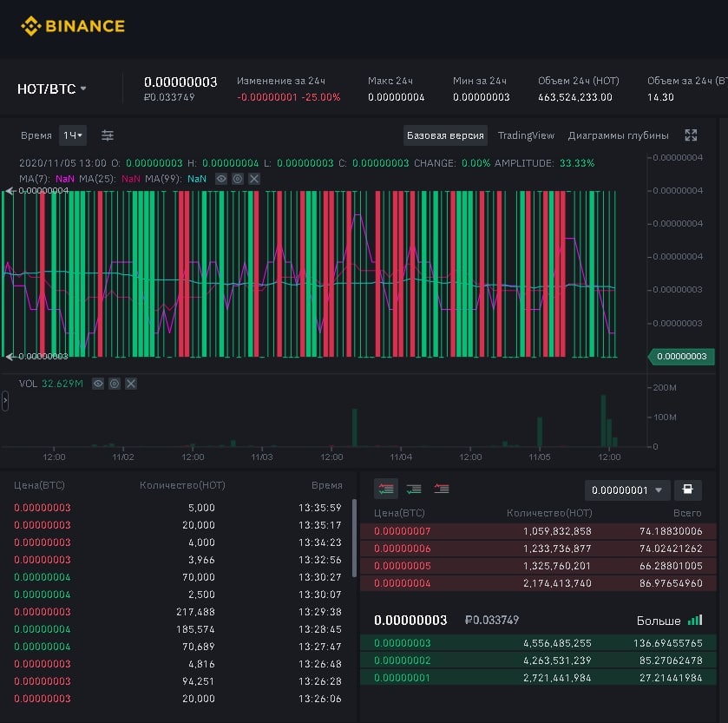Remove the MA indicator with X
This screenshot has width=728, height=723.
(254, 179)
